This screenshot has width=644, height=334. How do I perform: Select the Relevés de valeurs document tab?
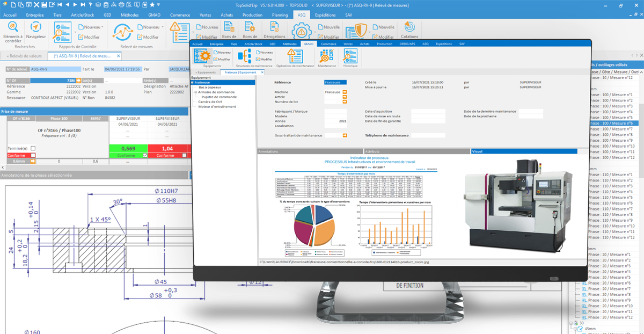(x=25, y=56)
